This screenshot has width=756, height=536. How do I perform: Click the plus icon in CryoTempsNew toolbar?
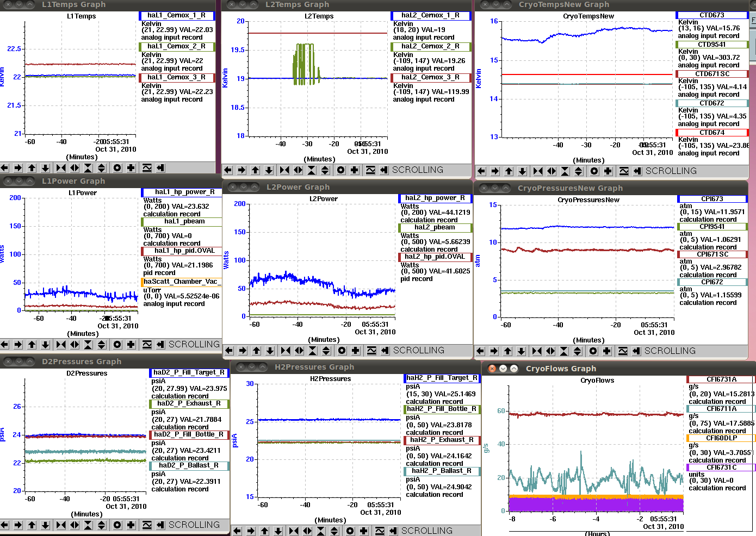click(x=608, y=171)
